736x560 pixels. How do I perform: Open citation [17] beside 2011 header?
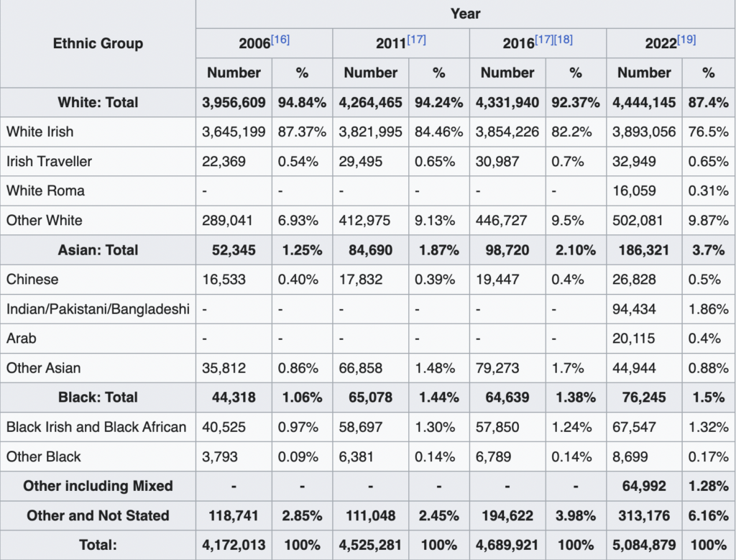coord(416,40)
